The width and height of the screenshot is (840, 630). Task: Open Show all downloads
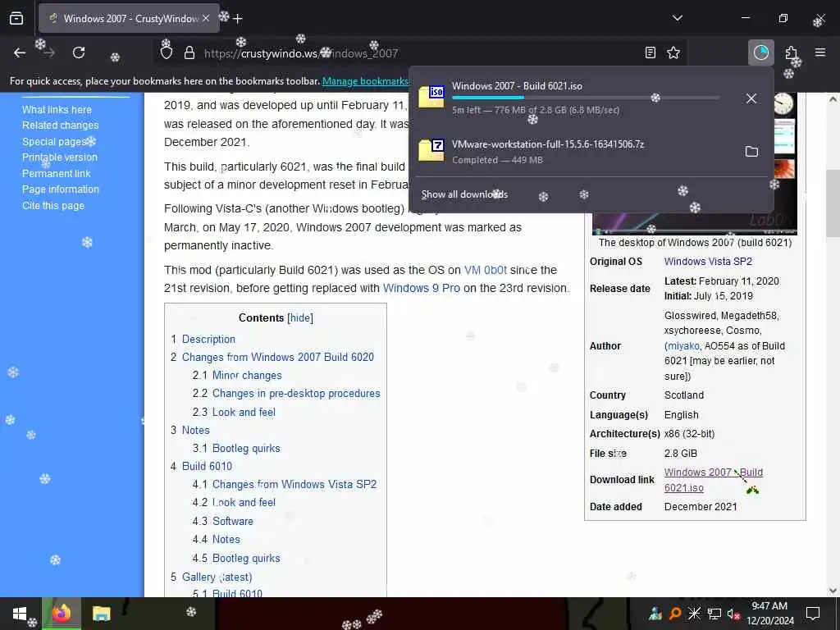[464, 194]
